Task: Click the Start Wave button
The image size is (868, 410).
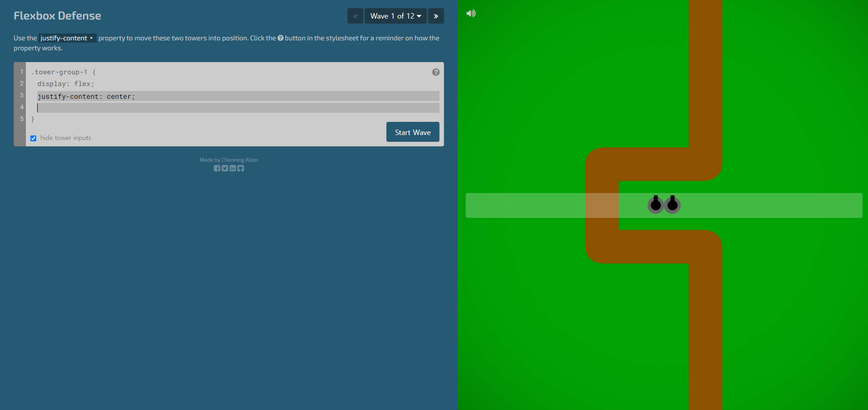Action: (413, 132)
